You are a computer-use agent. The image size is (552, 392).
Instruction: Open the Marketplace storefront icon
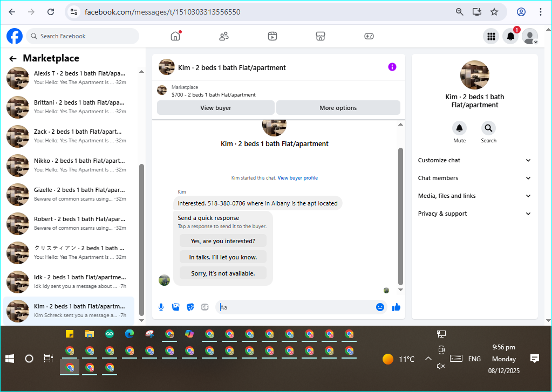pyautogui.click(x=321, y=36)
